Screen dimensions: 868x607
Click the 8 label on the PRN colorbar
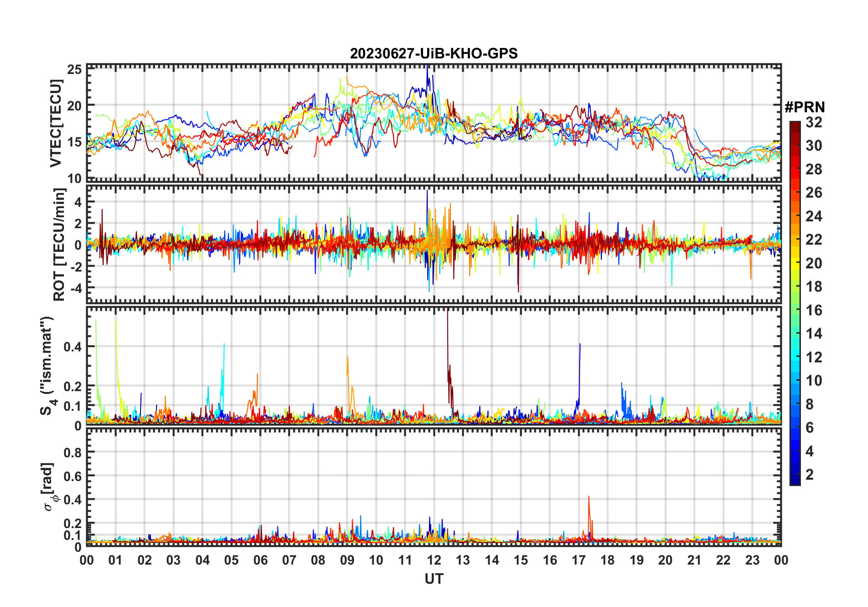point(810,404)
